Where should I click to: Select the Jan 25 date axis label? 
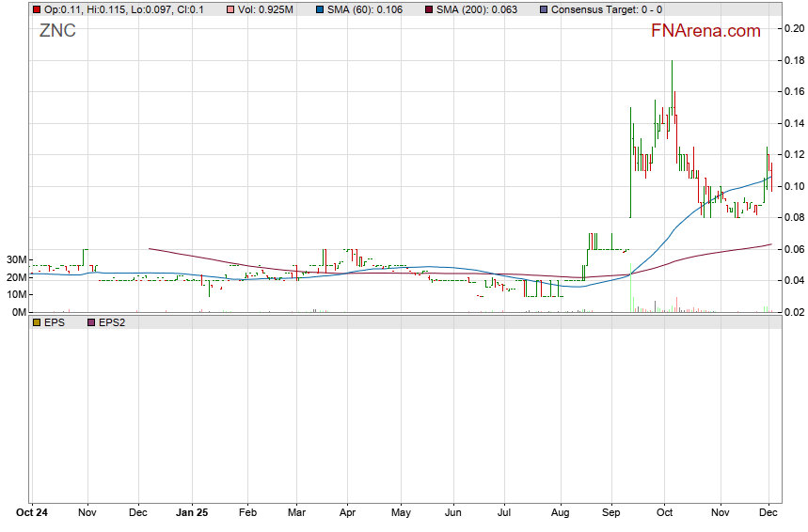(x=192, y=514)
